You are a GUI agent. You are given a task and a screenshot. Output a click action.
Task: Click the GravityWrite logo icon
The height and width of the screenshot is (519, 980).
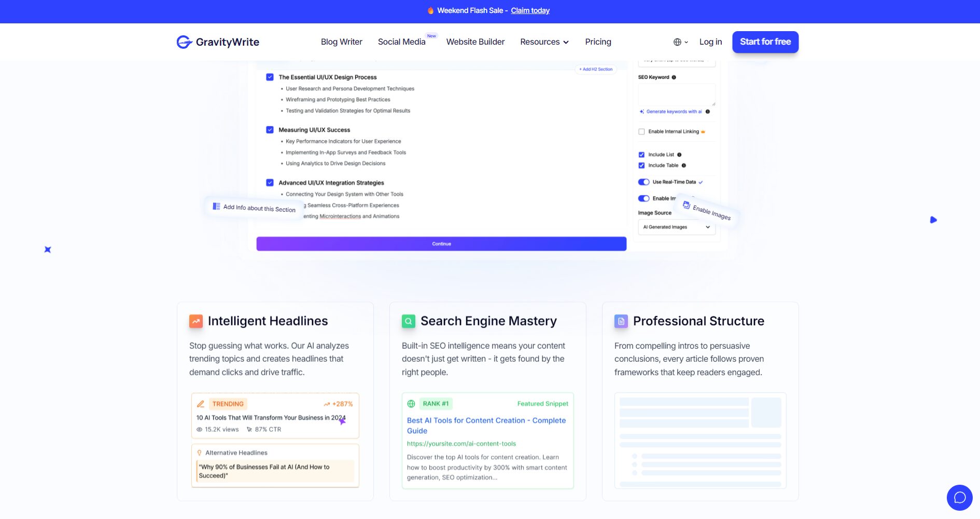point(184,42)
